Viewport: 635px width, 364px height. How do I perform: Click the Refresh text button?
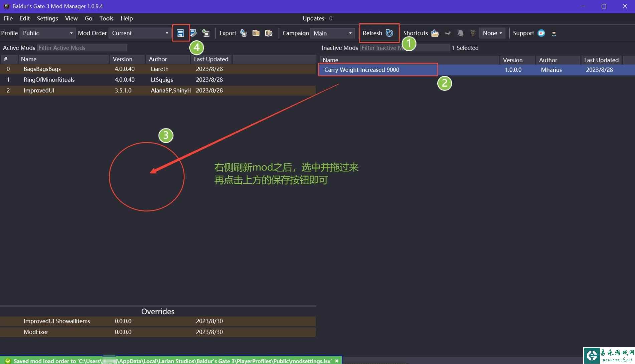[x=372, y=33]
